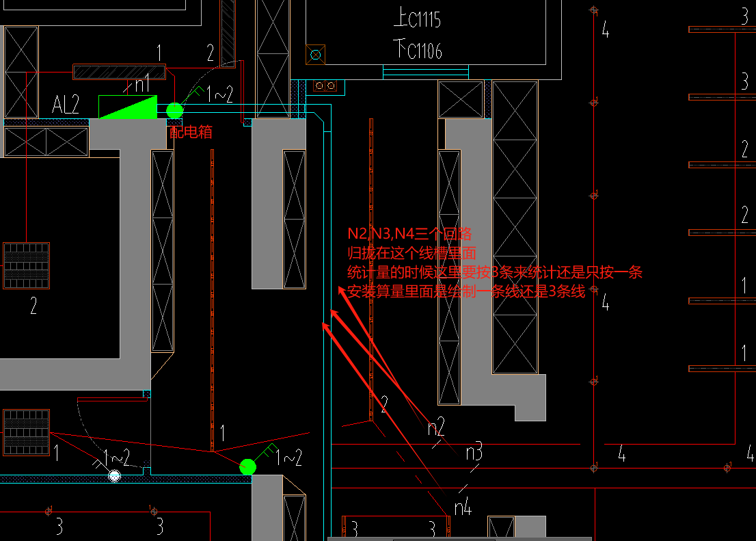Viewport: 756px width, 541px height.
Task: Click the green switch circle near the lower doorway
Action: [x=248, y=466]
